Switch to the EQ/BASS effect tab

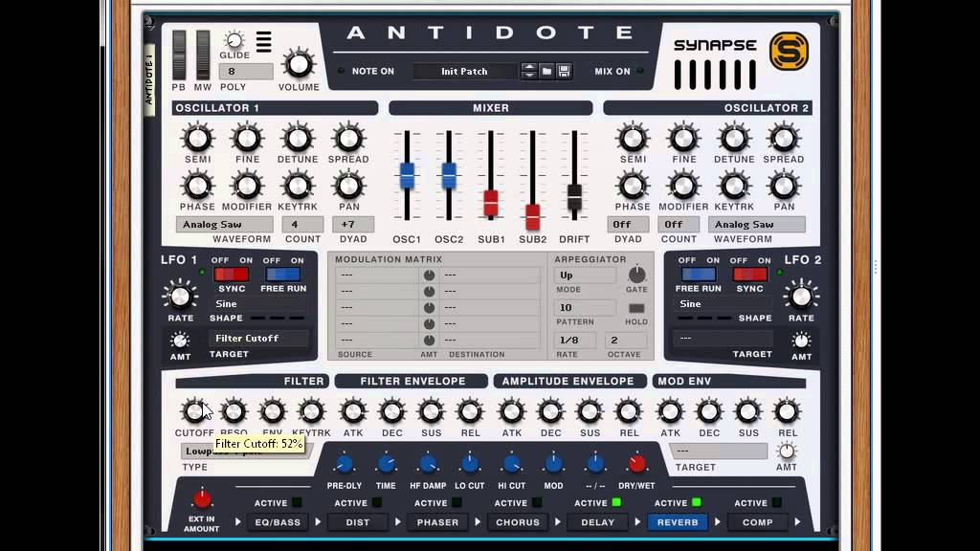point(278,522)
